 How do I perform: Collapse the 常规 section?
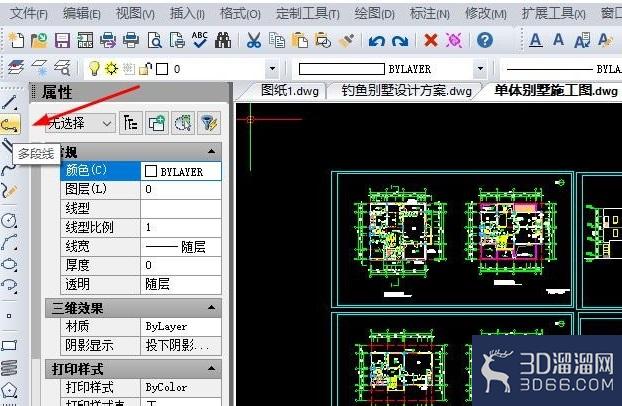(211, 151)
